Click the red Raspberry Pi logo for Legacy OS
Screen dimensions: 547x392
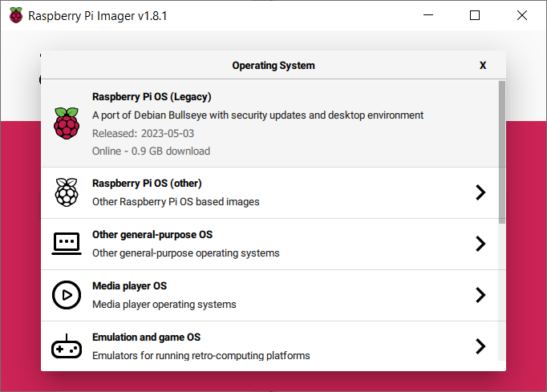click(x=67, y=123)
